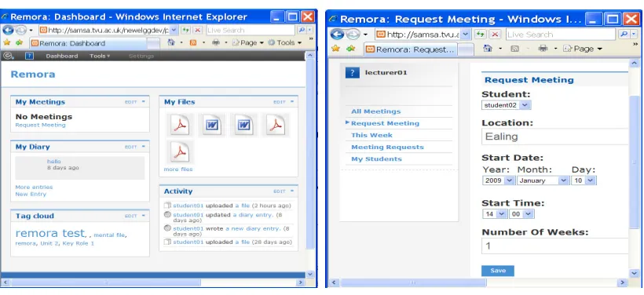
Task: Open address bar dropdown in Dashboard window
Action: [x=174, y=30]
